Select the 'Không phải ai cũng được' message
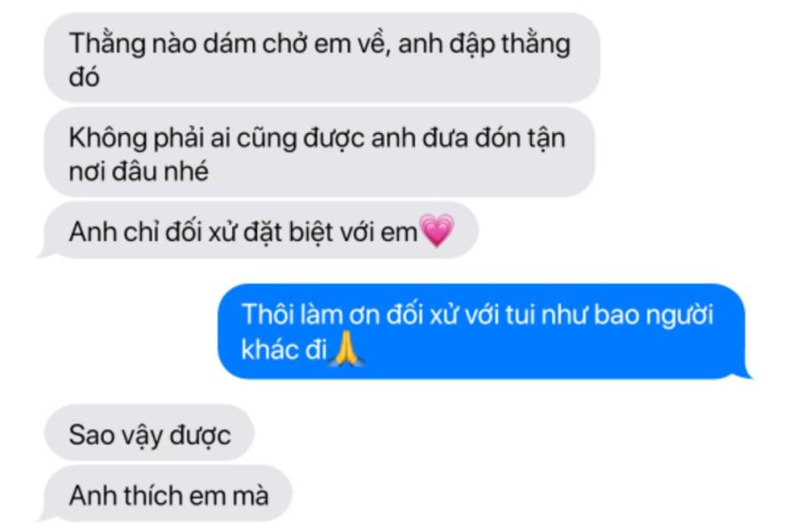789x532 pixels. [x=319, y=152]
